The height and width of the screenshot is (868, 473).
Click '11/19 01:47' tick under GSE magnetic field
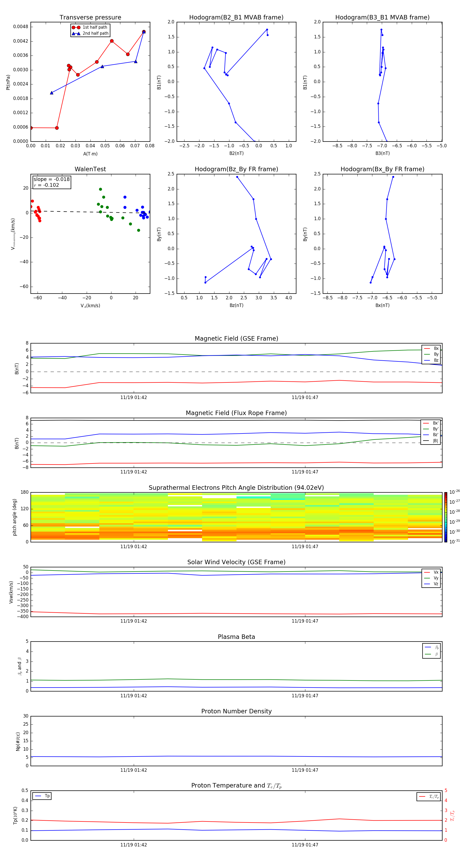click(x=305, y=398)
